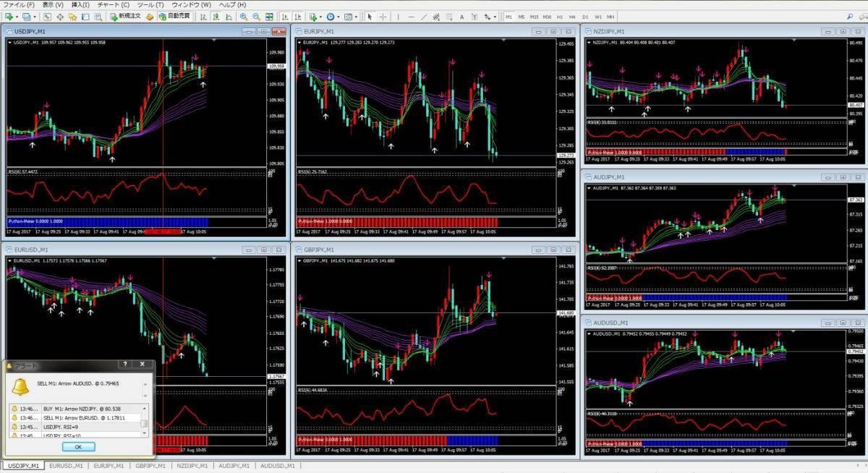Switch to candlestick chart display
The height and width of the screenshot is (473, 868).
[x=215, y=17]
